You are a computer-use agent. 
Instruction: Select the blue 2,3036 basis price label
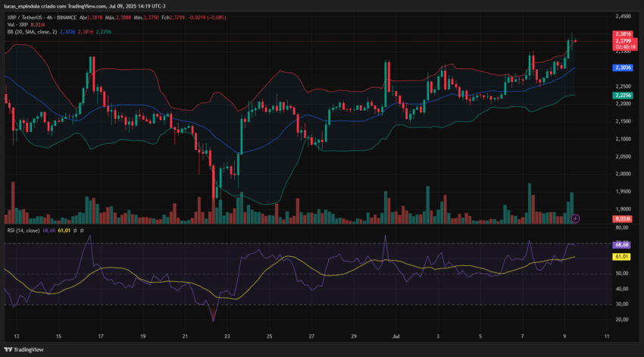point(623,67)
